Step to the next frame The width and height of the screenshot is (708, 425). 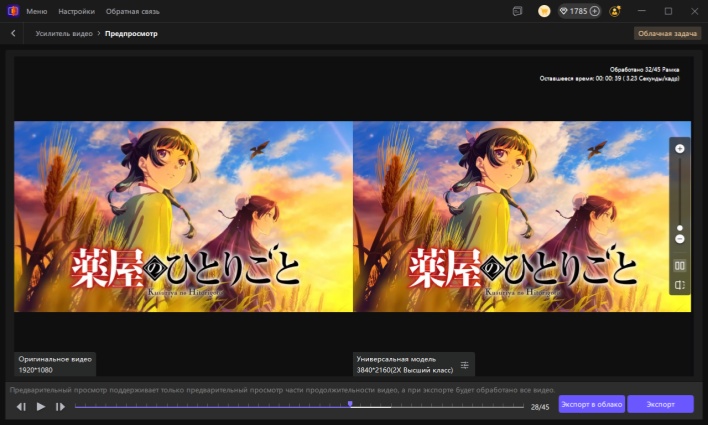pyautogui.click(x=60, y=406)
